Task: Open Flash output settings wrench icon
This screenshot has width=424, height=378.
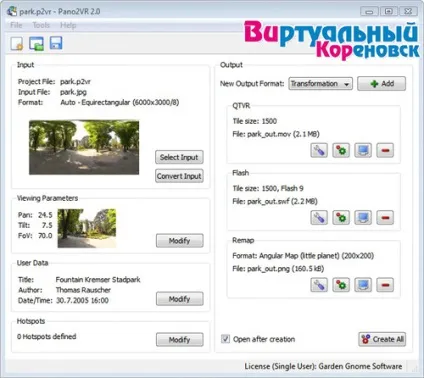Action: coord(319,218)
